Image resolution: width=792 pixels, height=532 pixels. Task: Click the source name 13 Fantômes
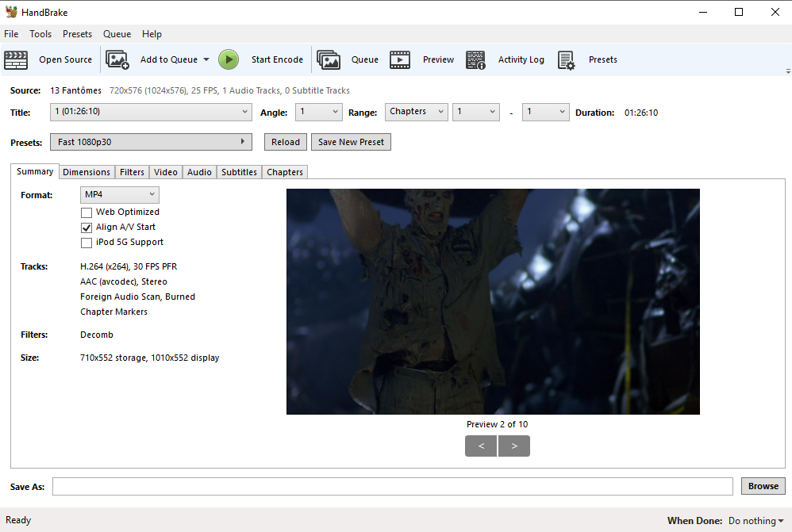75,90
